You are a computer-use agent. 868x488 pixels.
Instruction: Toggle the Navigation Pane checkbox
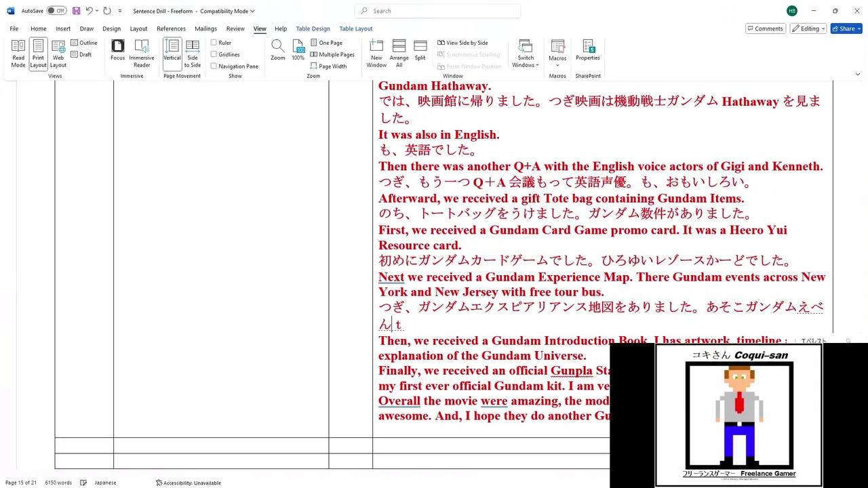pyautogui.click(x=234, y=66)
